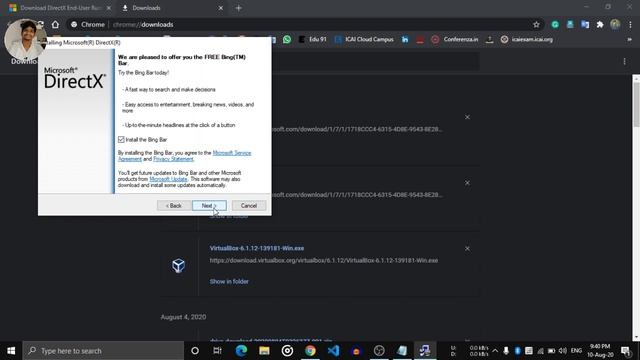
Task: Cancel the DirectX installation dialog
Action: coord(249,205)
